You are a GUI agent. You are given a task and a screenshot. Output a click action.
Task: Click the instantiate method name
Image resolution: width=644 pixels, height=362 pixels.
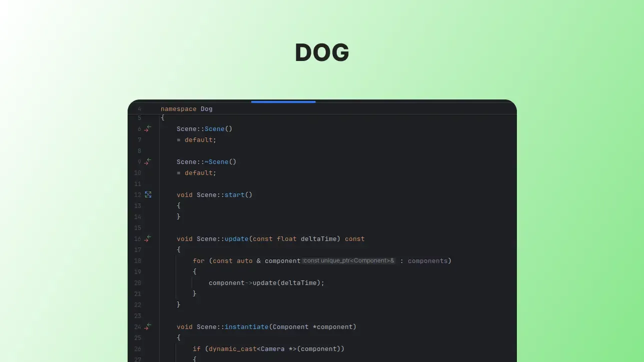pyautogui.click(x=246, y=326)
